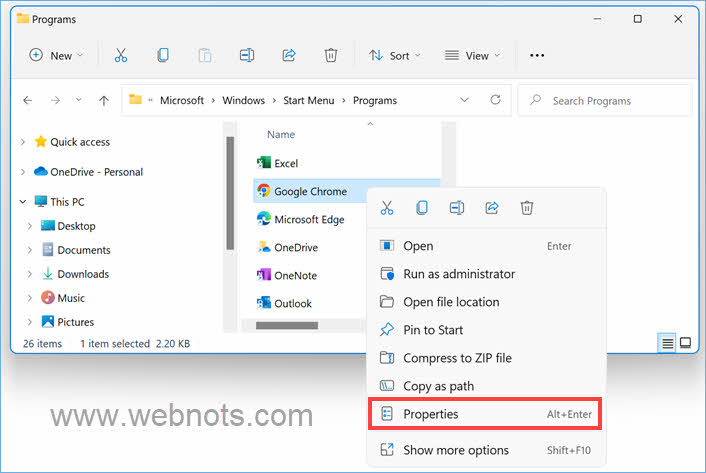Open the Sort dropdown menu
This screenshot has height=473, width=706.
[395, 55]
